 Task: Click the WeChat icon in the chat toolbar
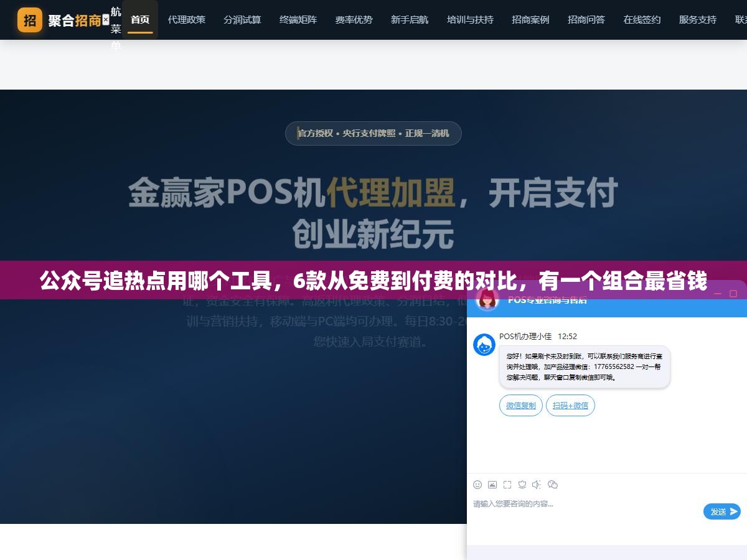tap(553, 484)
